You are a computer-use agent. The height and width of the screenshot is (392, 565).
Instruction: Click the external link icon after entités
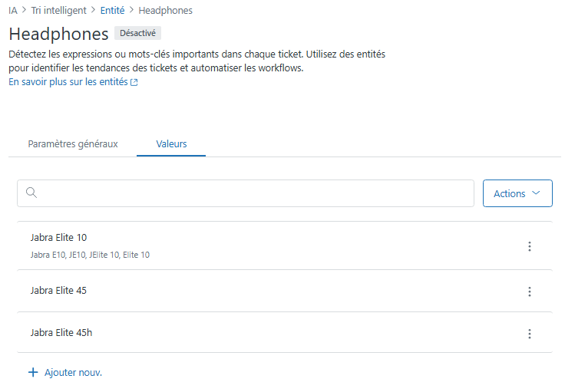click(134, 82)
